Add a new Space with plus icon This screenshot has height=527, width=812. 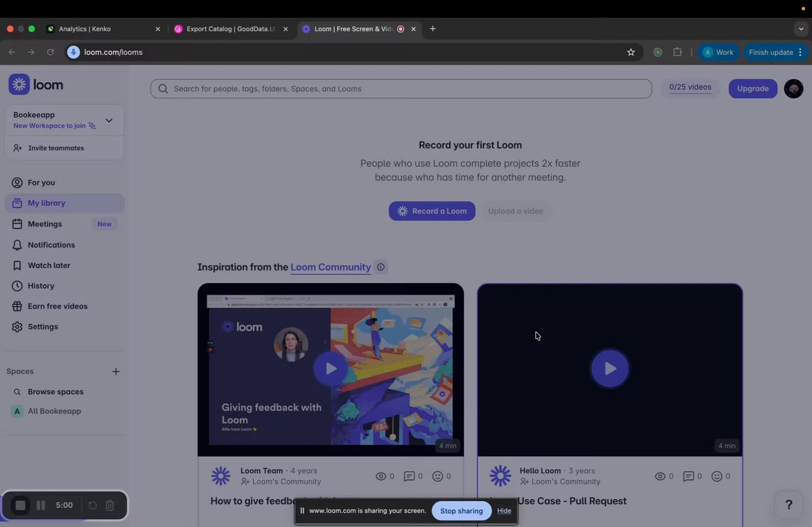pos(115,371)
